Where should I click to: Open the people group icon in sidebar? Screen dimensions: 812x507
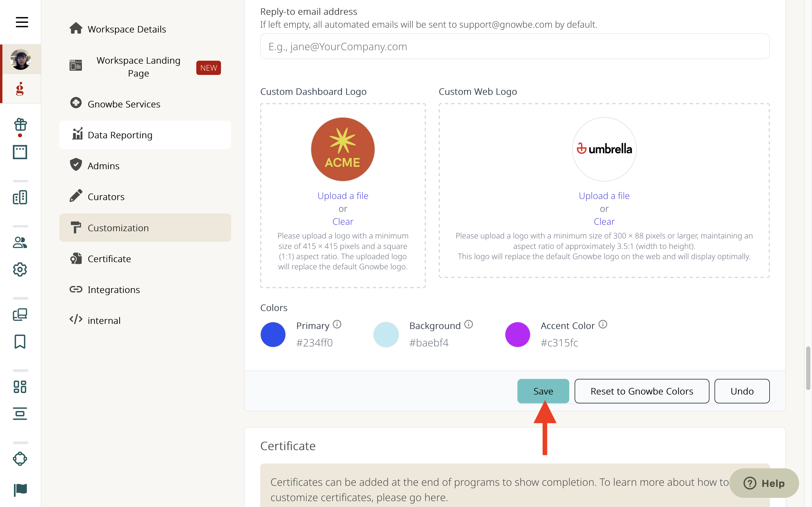click(x=20, y=242)
